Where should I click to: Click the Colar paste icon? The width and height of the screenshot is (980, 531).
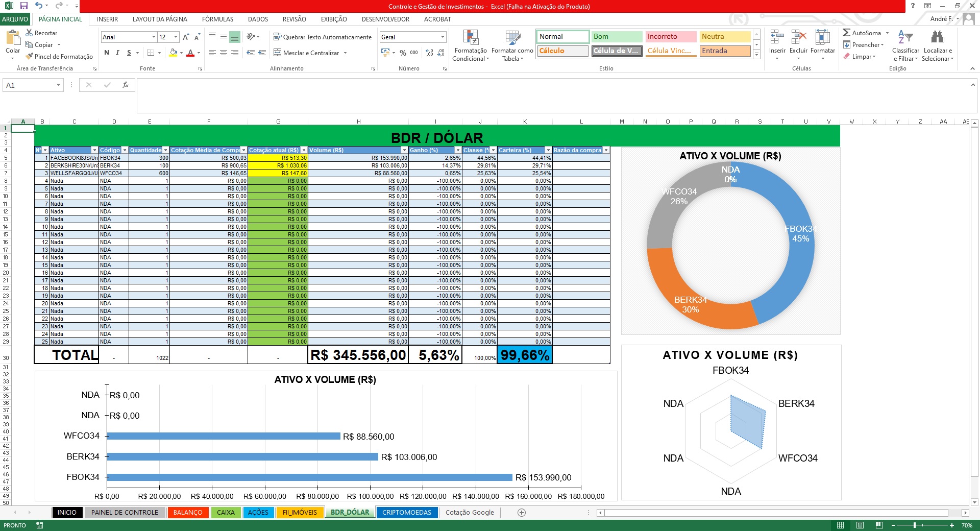pyautogui.click(x=12, y=38)
